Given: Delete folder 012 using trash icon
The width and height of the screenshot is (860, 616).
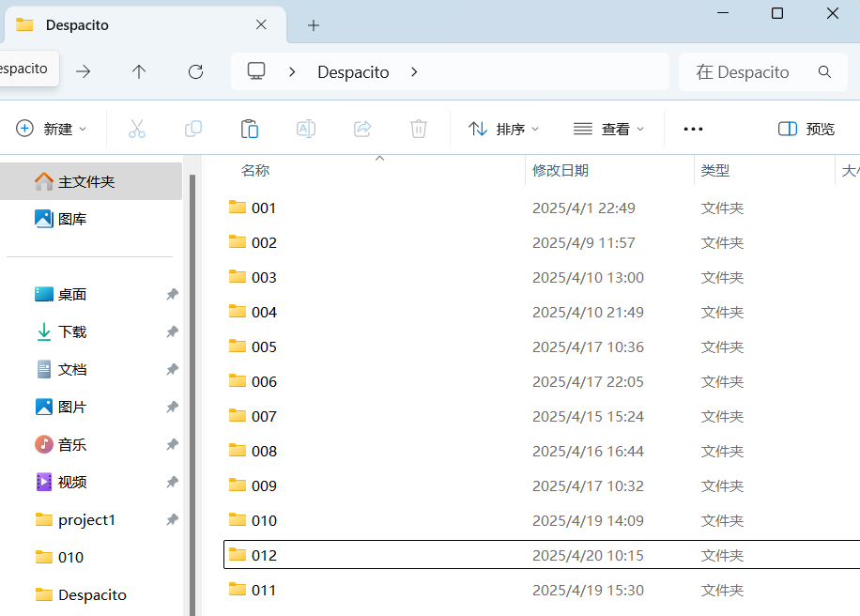Looking at the screenshot, I should pos(419,129).
